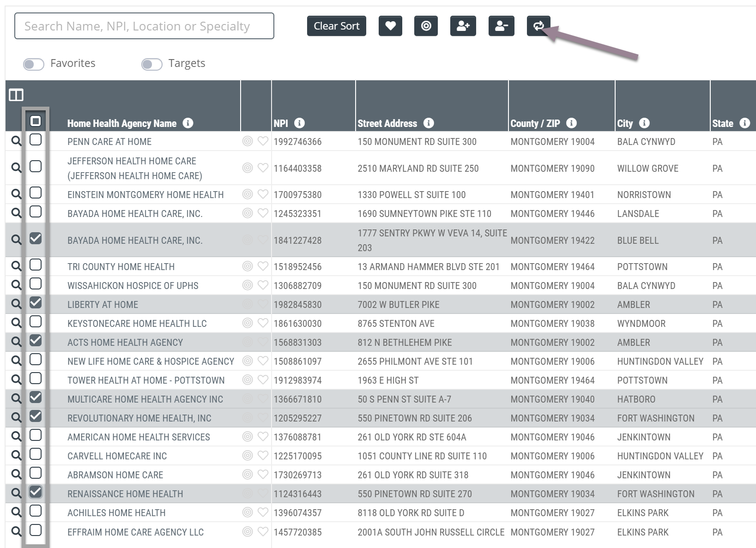Click NPI 1457720385 cell

click(297, 532)
